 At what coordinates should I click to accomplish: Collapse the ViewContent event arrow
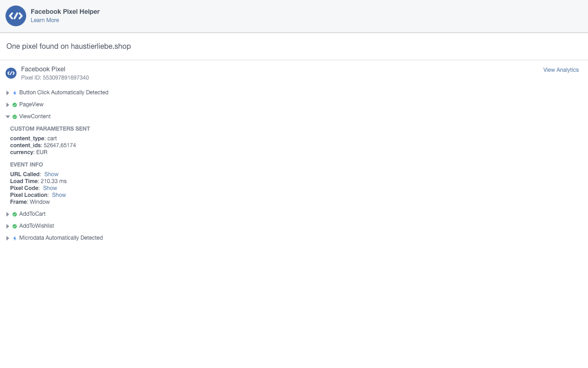(8, 117)
